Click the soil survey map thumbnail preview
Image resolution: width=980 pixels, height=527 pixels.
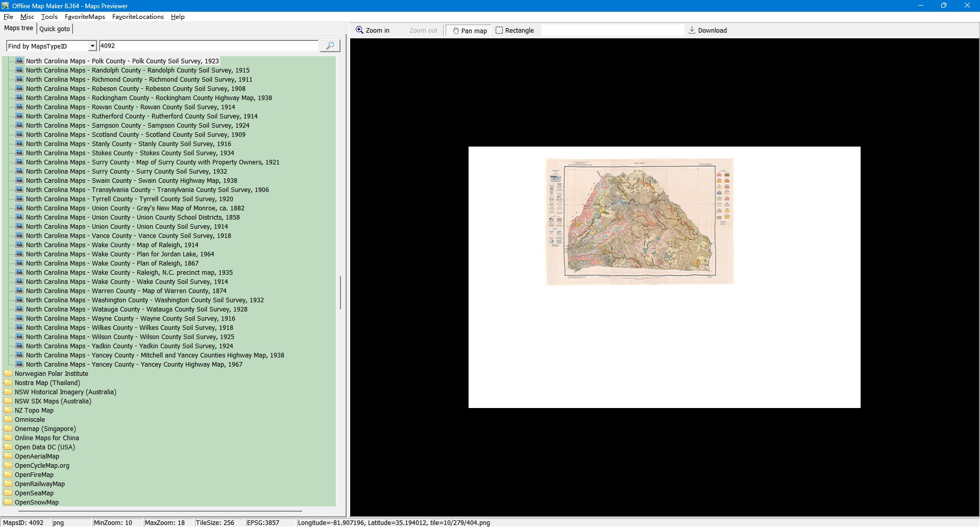pyautogui.click(x=640, y=221)
